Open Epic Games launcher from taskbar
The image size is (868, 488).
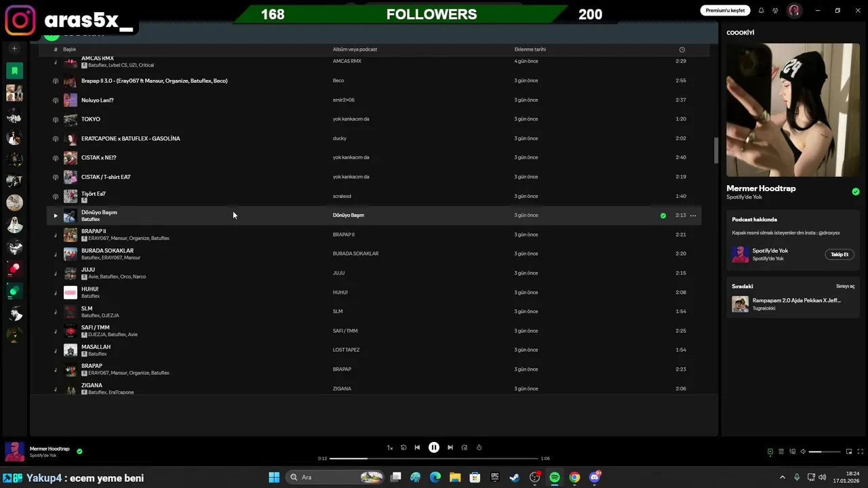click(495, 477)
